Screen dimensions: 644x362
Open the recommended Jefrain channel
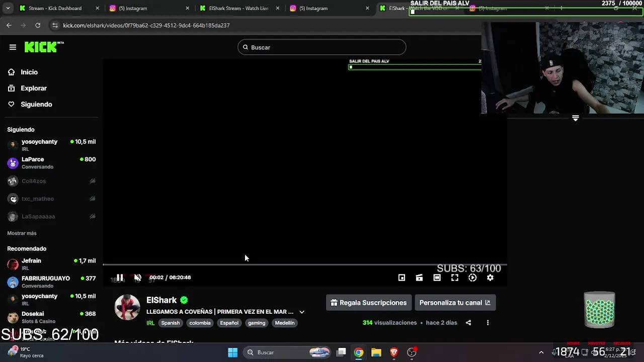(x=51, y=264)
